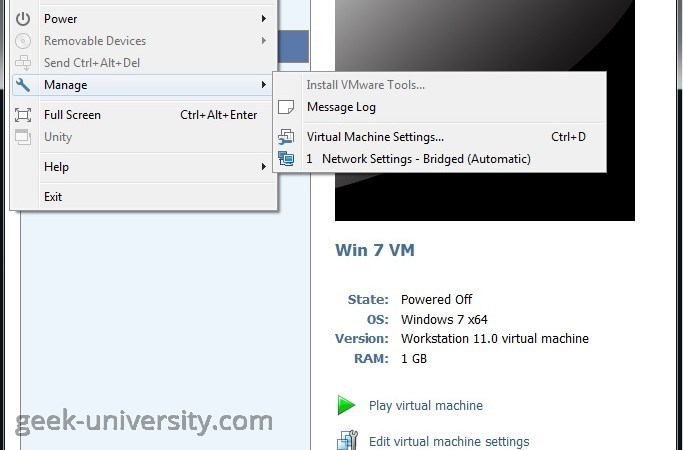Open the Removable Devices submenu
Image resolution: width=683 pixels, height=450 pixels.
click(142, 41)
